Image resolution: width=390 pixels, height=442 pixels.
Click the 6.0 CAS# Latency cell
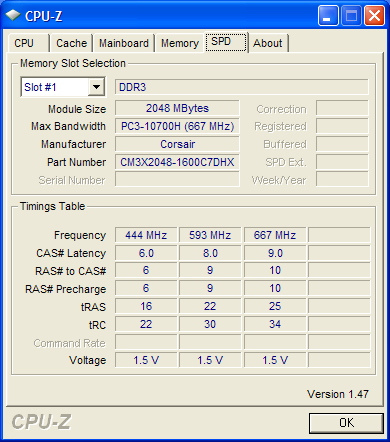[x=146, y=253]
